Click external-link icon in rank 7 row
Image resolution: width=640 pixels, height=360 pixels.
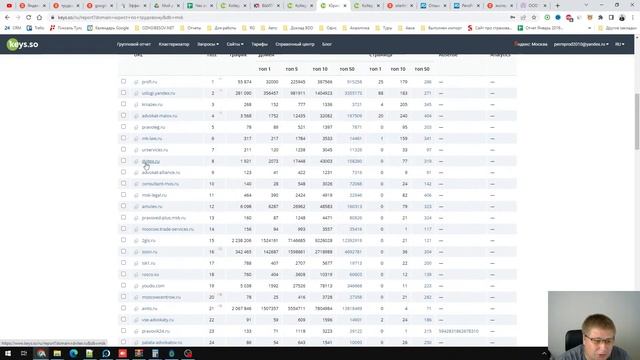(136, 150)
